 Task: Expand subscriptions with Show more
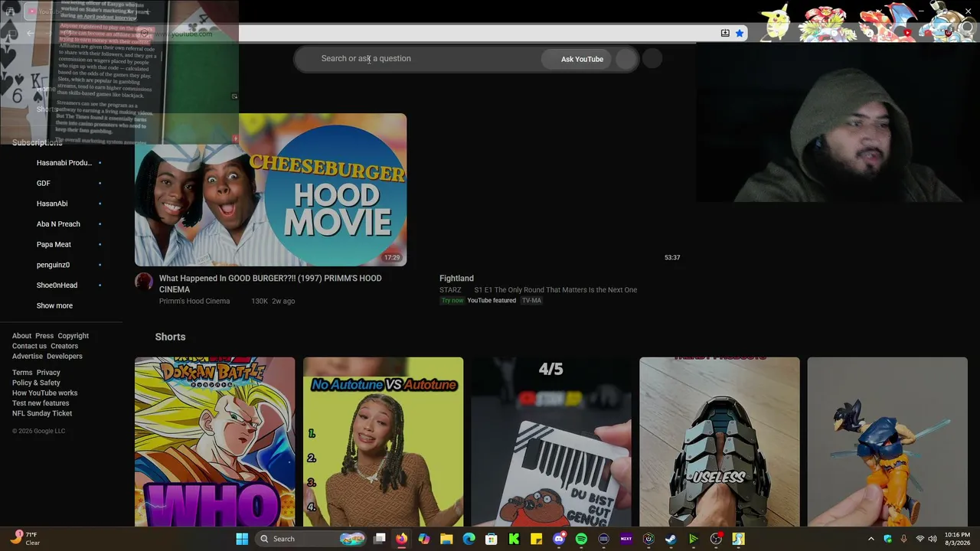[x=54, y=305]
